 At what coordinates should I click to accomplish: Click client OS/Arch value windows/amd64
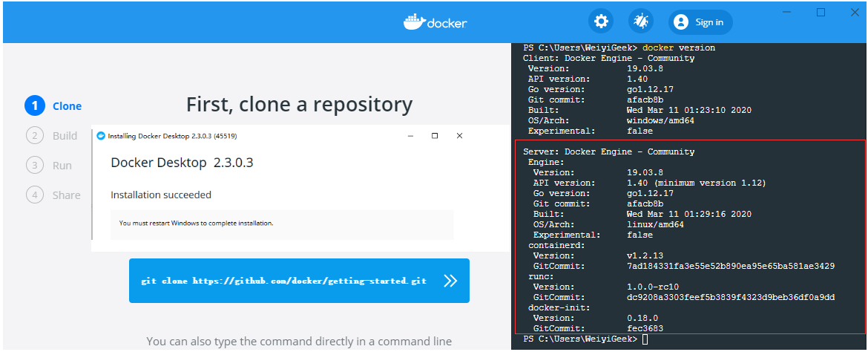(660, 121)
